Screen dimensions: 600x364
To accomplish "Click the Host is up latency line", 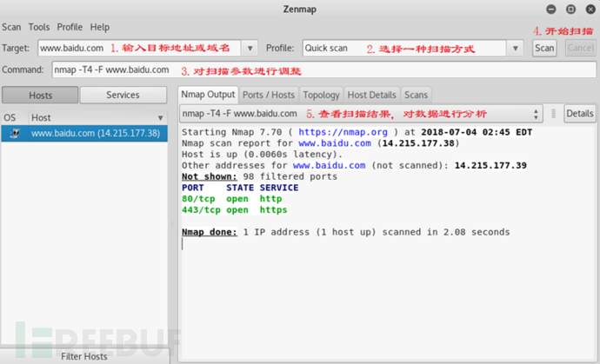I will [262, 155].
